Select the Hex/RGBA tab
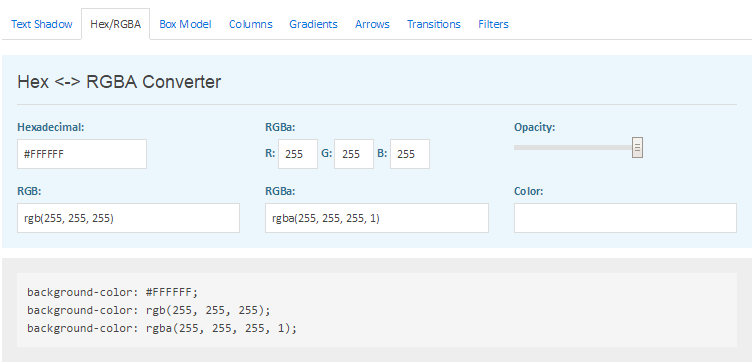This screenshot has height=364, width=755. [x=116, y=24]
